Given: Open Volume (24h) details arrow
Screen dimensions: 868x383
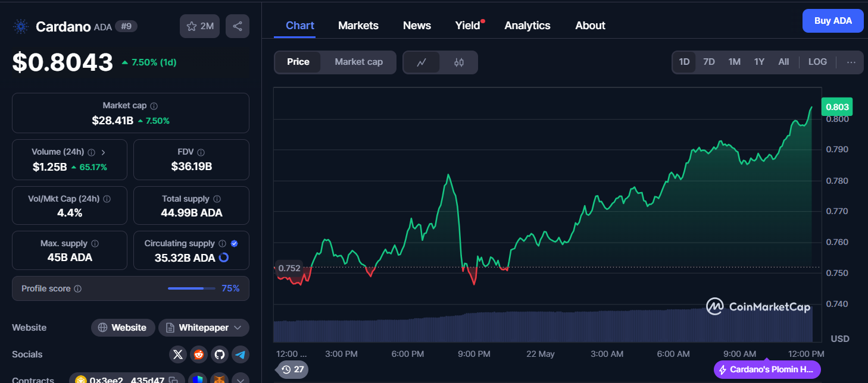Looking at the screenshot, I should 103,152.
